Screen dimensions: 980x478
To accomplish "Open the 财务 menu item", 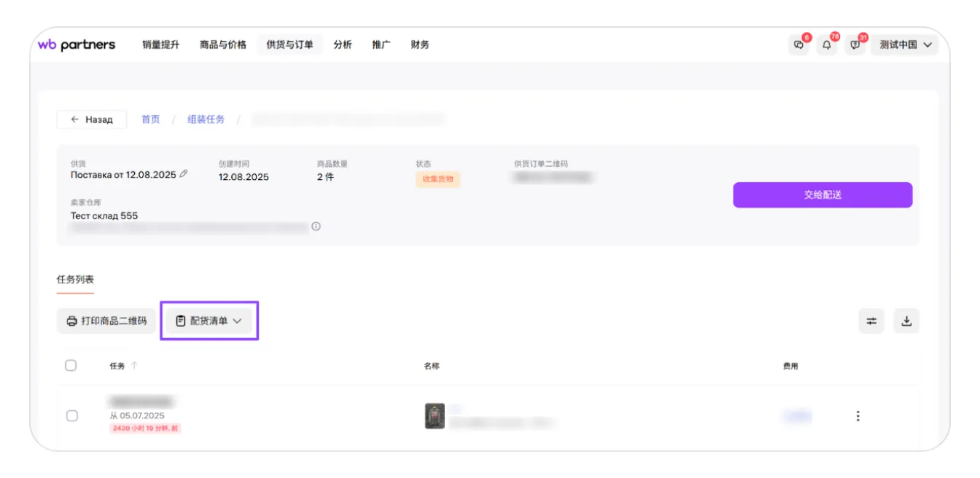I will pyautogui.click(x=421, y=44).
